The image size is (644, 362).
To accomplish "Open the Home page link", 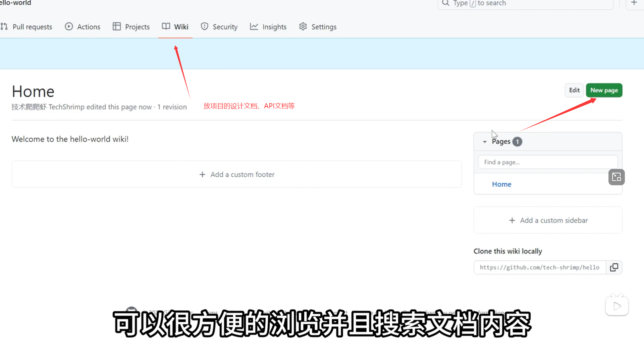I will (x=501, y=184).
